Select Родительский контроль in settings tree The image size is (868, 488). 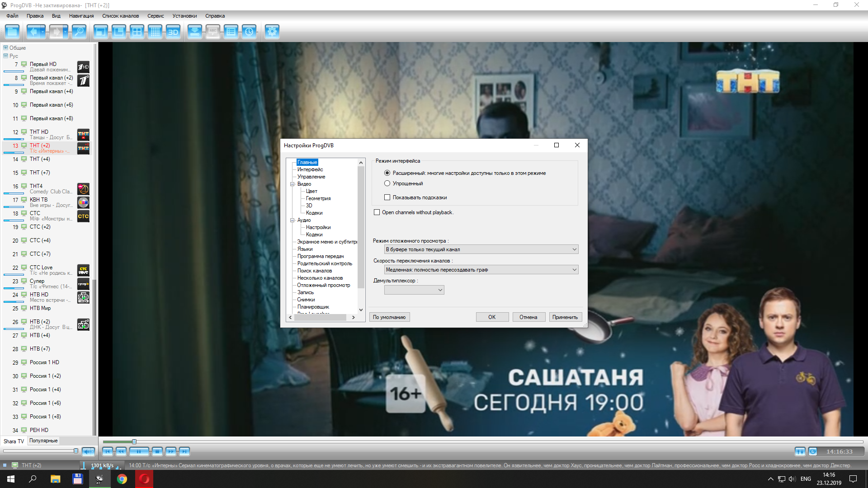click(325, 263)
